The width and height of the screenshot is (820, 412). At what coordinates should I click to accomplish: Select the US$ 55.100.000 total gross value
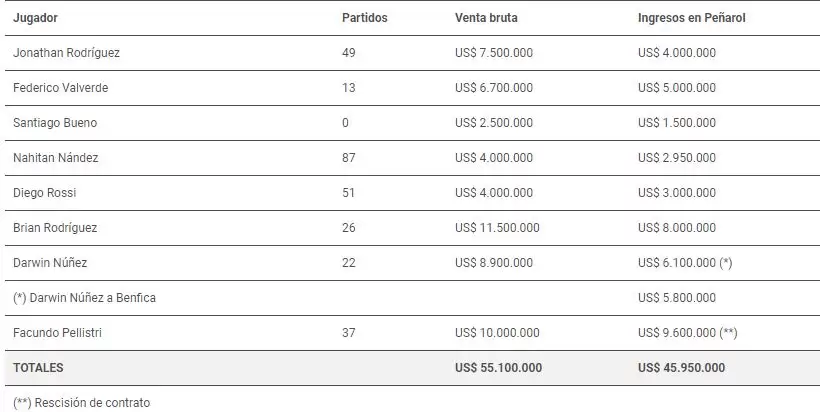(498, 368)
